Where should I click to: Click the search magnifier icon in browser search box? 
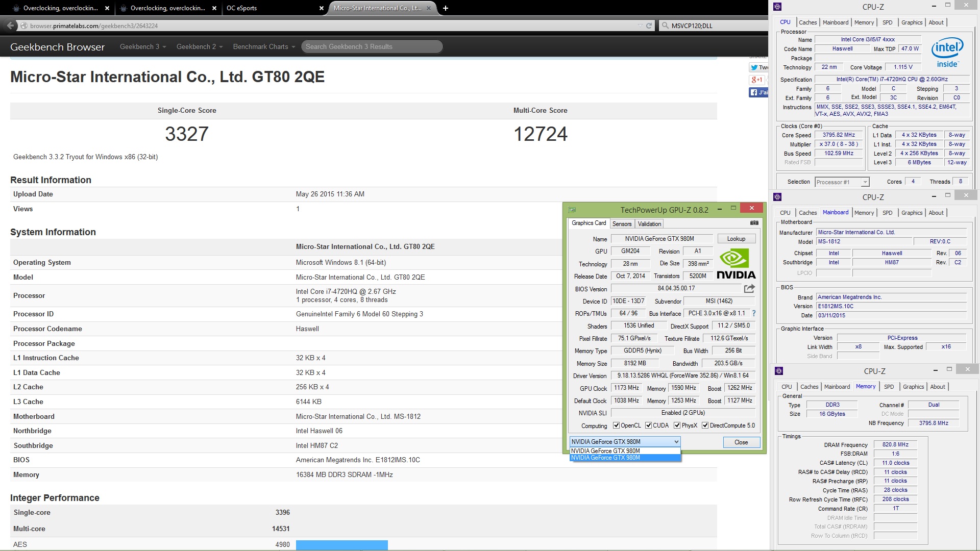coord(665,26)
